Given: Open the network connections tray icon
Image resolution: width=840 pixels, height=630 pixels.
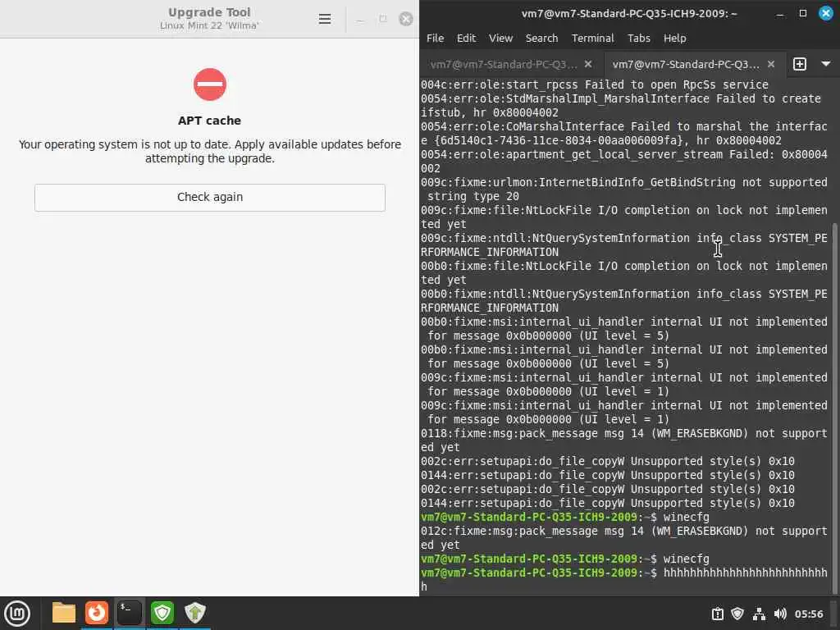Looking at the screenshot, I should pos(759,614).
